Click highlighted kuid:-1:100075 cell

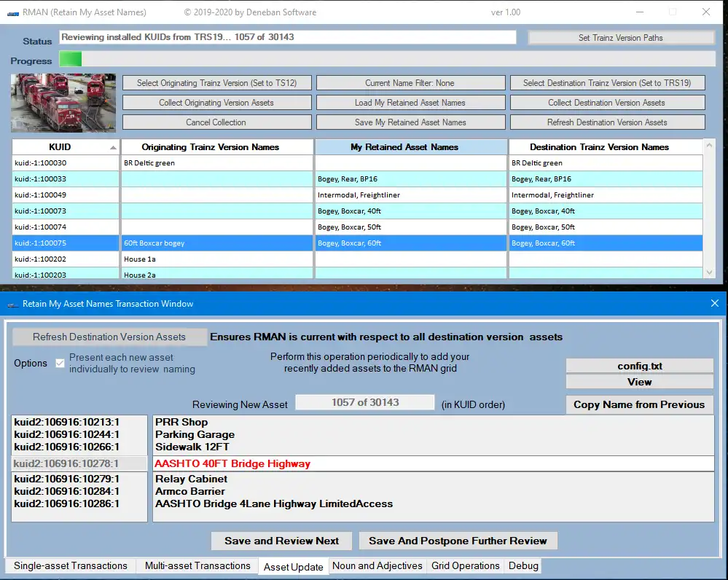coord(66,243)
